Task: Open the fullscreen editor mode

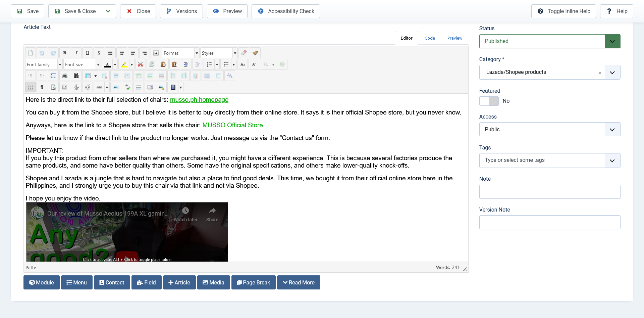Action: [x=53, y=76]
